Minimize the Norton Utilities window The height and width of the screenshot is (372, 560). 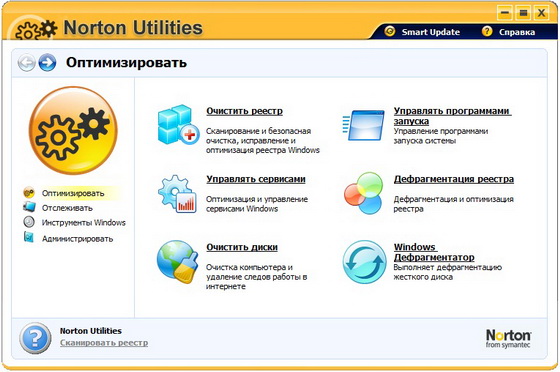point(505,13)
